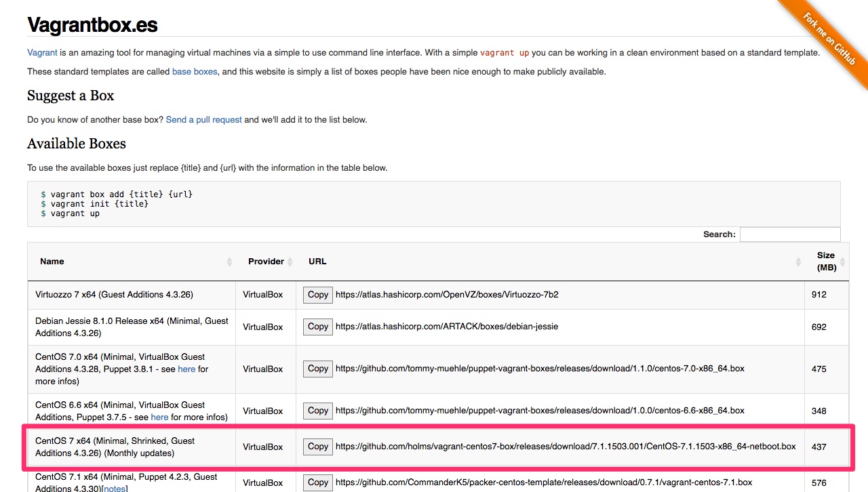Open the 'here' link in CentOS 7.0 row

point(186,369)
